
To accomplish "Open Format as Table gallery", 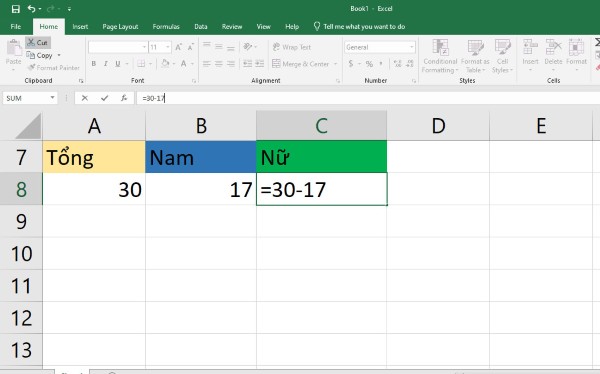I will point(475,56).
